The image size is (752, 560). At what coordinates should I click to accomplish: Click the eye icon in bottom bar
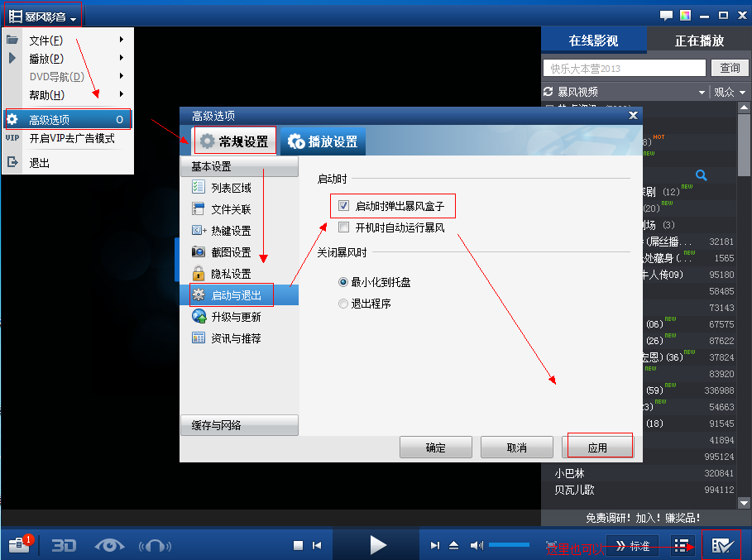pos(109,545)
